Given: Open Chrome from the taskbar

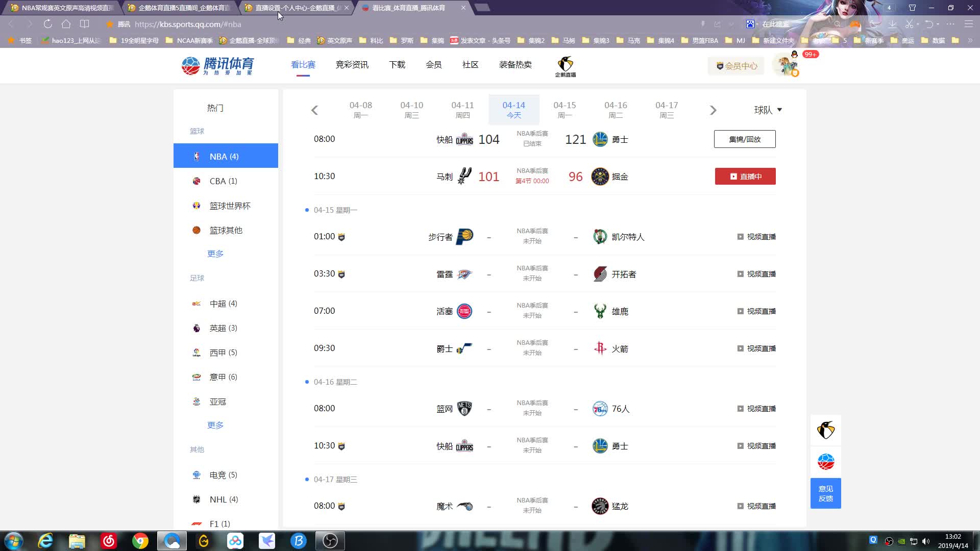Looking at the screenshot, I should click(x=140, y=541).
